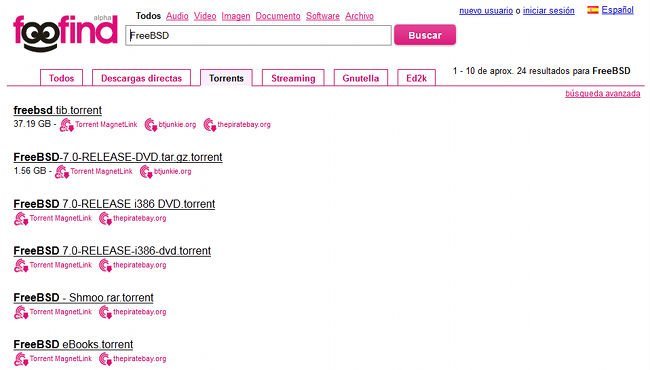Viewport: 650px width, 370px height.
Task: Click Torrent MagnetLink text for FreeBSD - Shmoo.rar.torrent
Action: [61, 312]
